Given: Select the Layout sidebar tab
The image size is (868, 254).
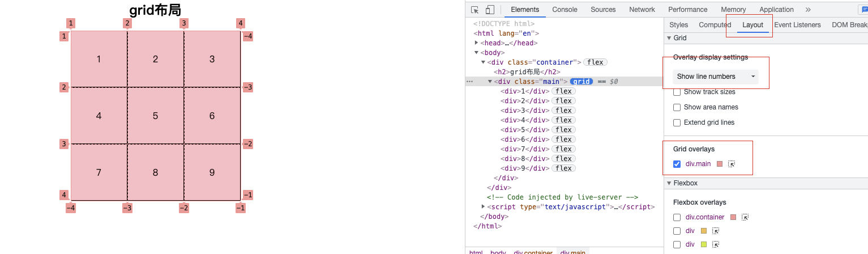Looking at the screenshot, I should click(753, 25).
